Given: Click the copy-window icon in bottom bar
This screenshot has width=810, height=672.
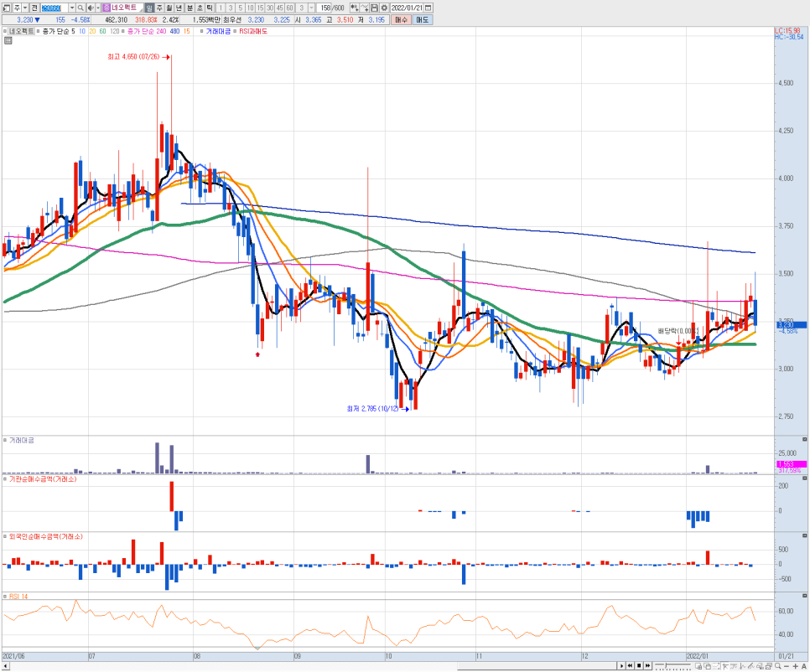Looking at the screenshot, I should pos(708,666).
